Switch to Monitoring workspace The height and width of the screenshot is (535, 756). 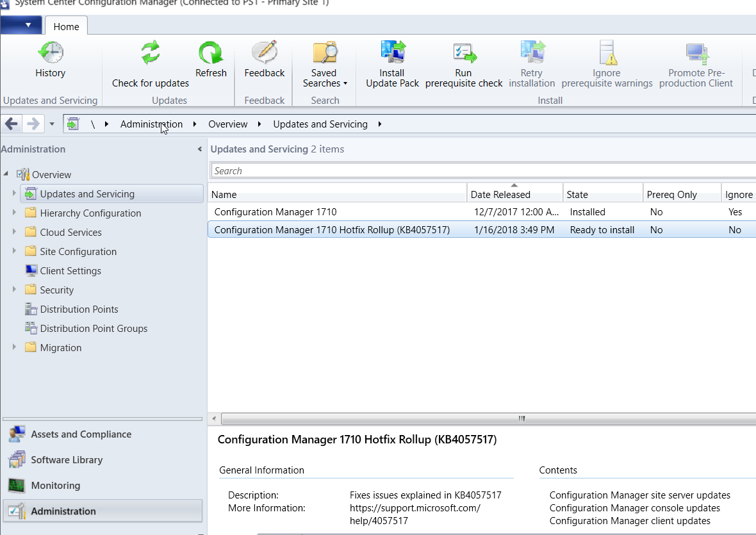(103, 486)
